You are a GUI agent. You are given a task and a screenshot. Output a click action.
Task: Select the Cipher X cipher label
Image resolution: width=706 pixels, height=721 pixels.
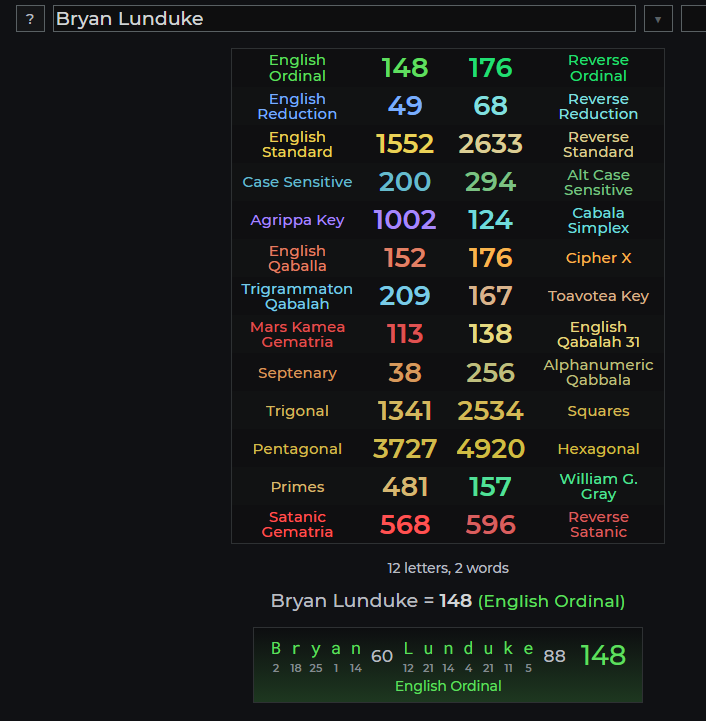(598, 258)
